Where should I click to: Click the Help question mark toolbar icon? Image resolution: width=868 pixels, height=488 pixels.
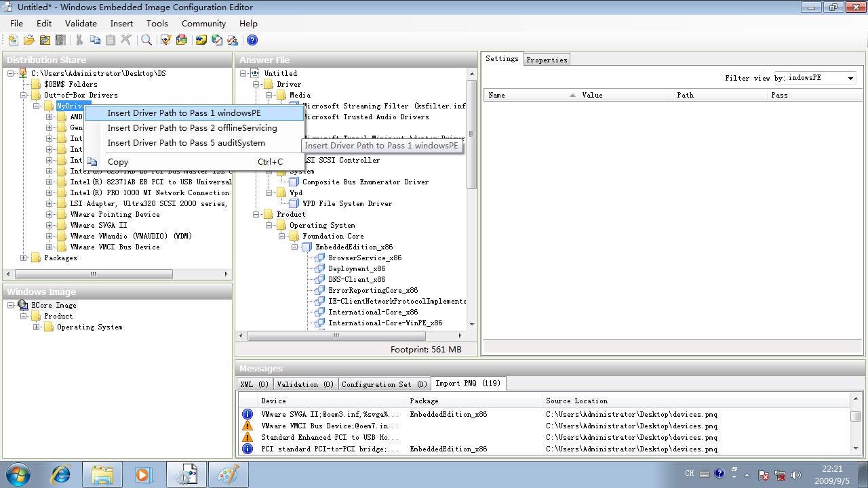(x=252, y=40)
